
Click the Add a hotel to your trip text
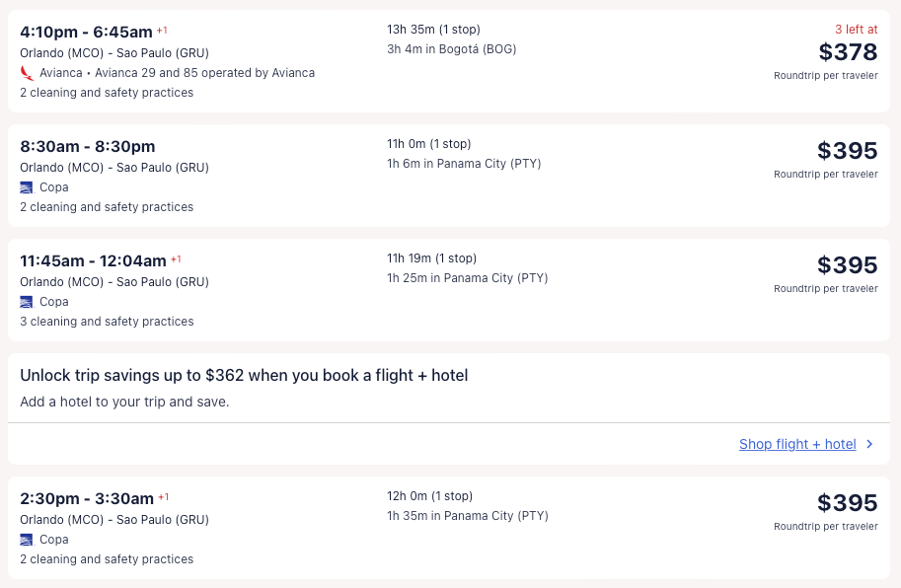point(124,403)
